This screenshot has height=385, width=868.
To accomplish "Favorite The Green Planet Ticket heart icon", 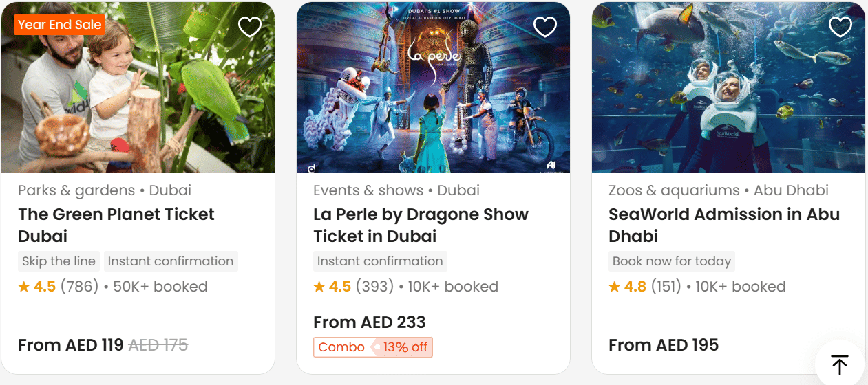I will pos(249,27).
